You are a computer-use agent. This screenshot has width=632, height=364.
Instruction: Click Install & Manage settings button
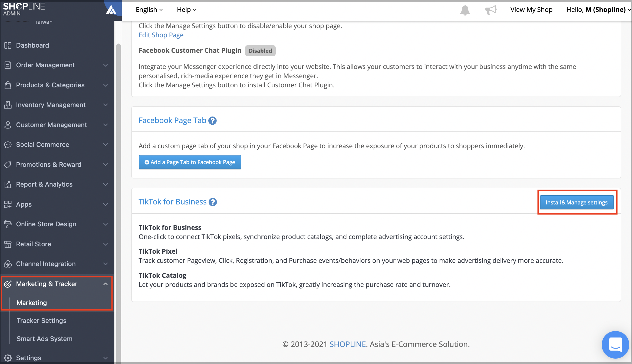point(577,202)
